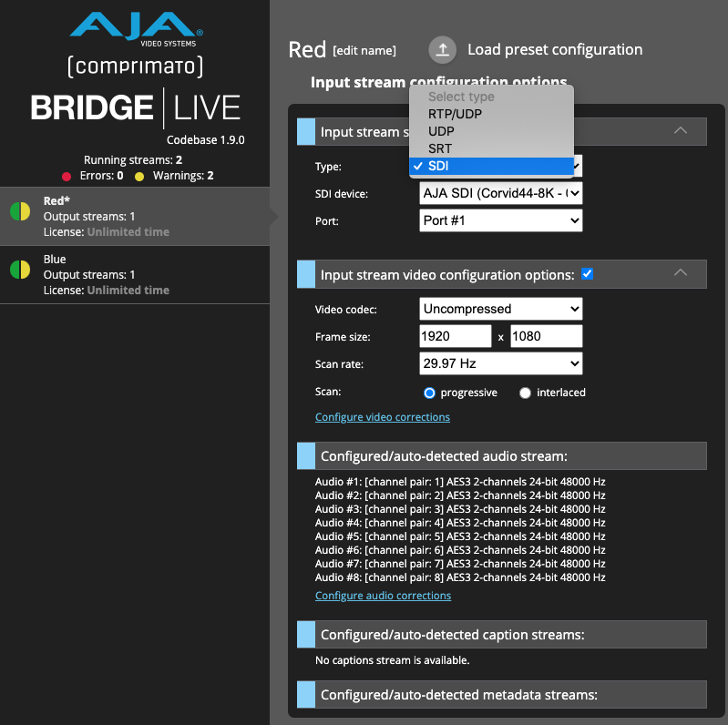This screenshot has width=728, height=725.
Task: Toggle Input stream video configuration checkbox
Action: coord(588,273)
